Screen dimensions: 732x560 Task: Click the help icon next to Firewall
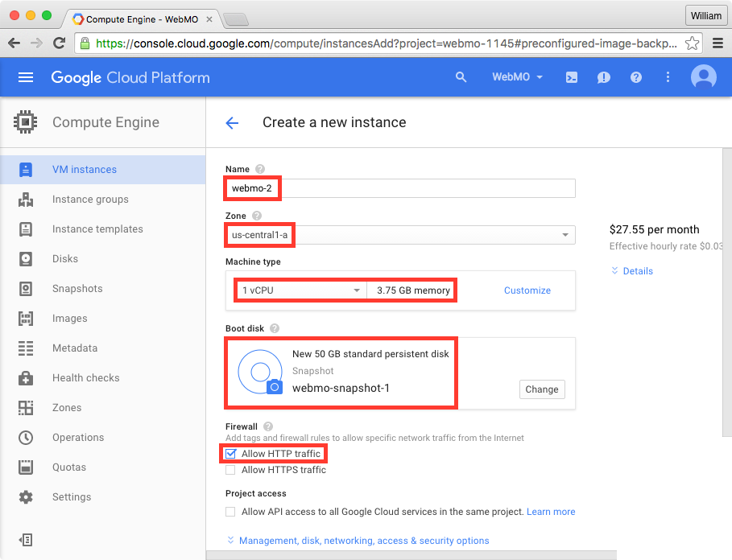(x=268, y=426)
